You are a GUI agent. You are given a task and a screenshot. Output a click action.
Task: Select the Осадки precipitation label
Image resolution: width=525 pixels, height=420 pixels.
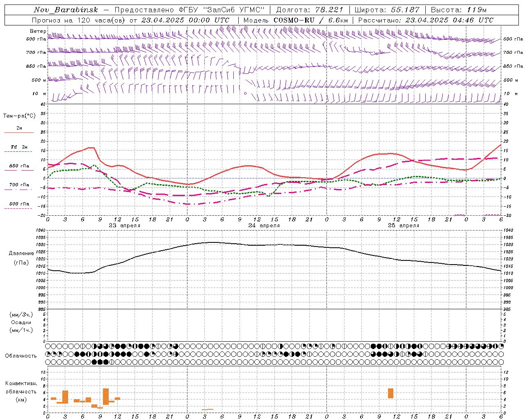tap(21, 322)
